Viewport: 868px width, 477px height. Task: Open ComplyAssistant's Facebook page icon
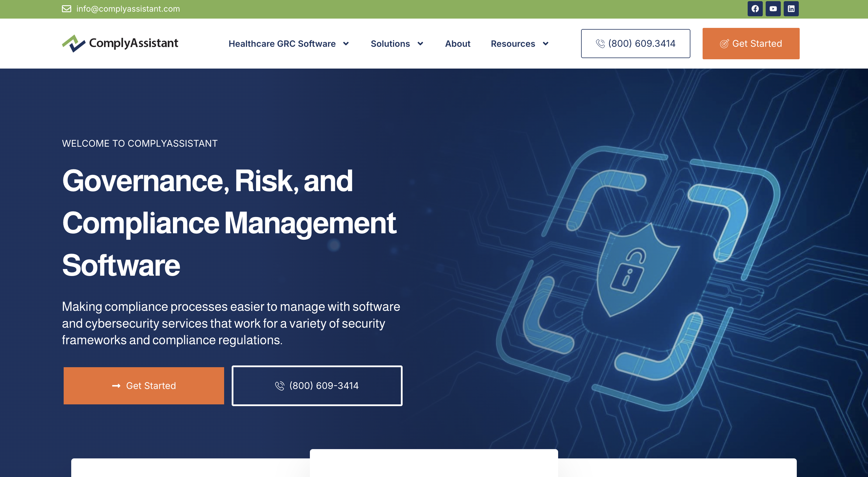coord(756,9)
